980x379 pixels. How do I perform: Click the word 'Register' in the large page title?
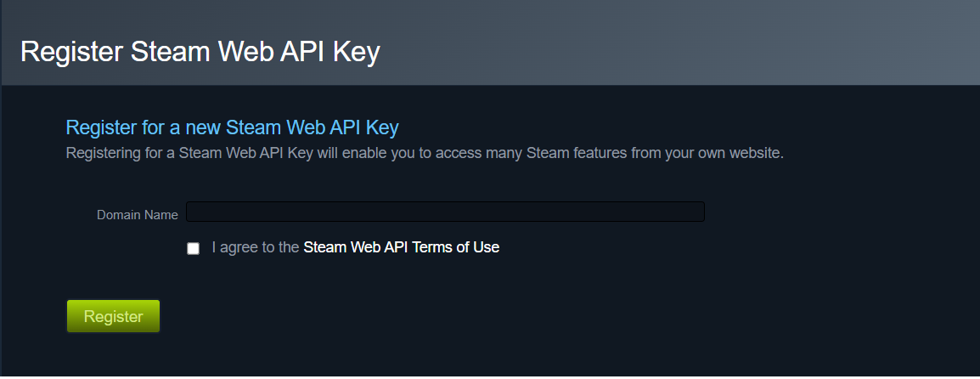pyautogui.click(x=71, y=52)
